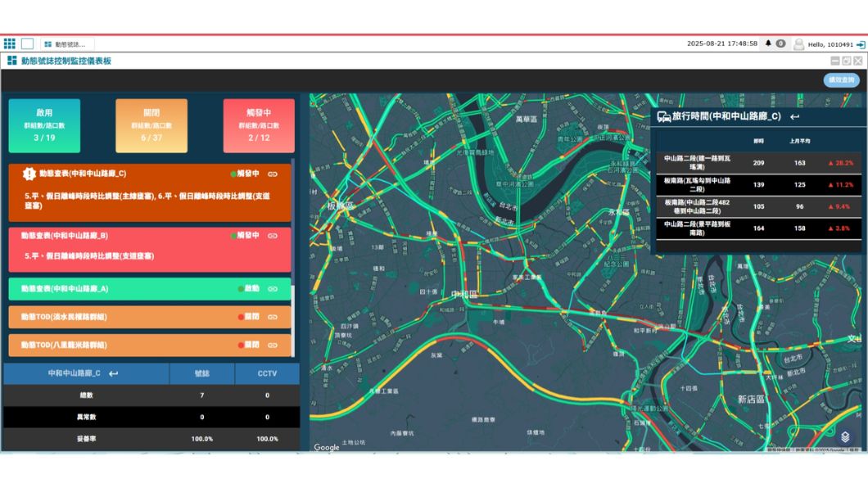This screenshot has height=488, width=868.
Task: Filter by 關閉 status card
Action: (x=151, y=126)
